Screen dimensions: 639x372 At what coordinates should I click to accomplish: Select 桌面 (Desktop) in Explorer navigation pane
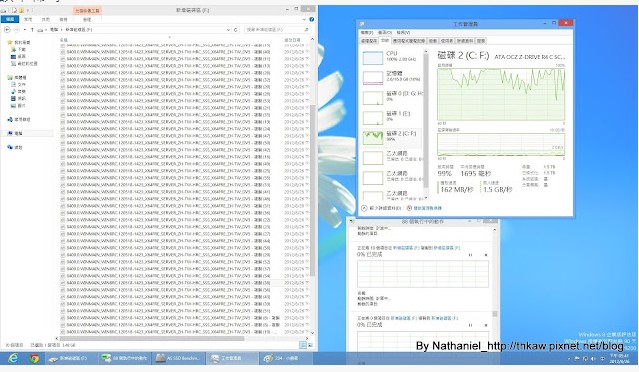click(19, 57)
